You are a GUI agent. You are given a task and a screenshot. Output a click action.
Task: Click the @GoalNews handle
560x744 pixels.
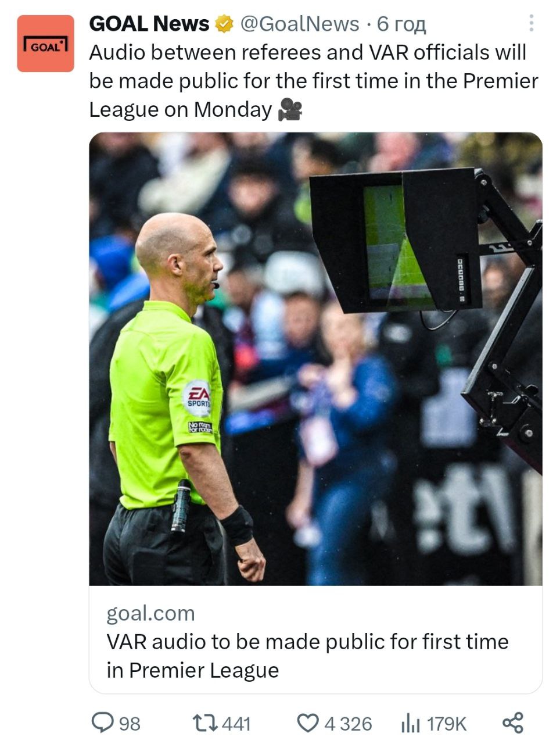[300, 24]
